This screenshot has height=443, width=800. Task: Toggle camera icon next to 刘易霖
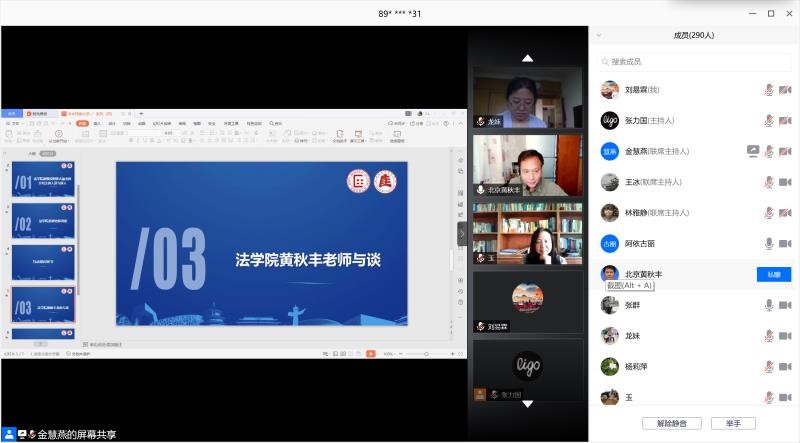[786, 90]
